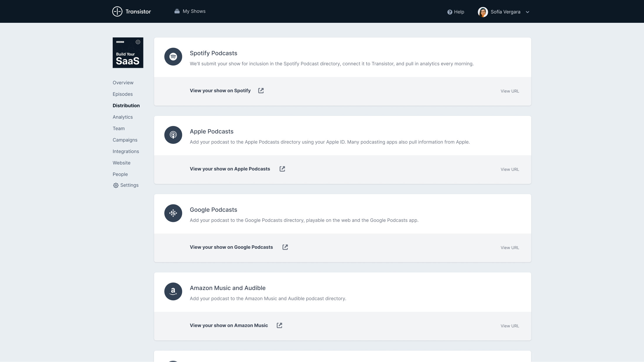Open the Spotify external link icon
Image resolution: width=644 pixels, height=362 pixels.
point(261,91)
